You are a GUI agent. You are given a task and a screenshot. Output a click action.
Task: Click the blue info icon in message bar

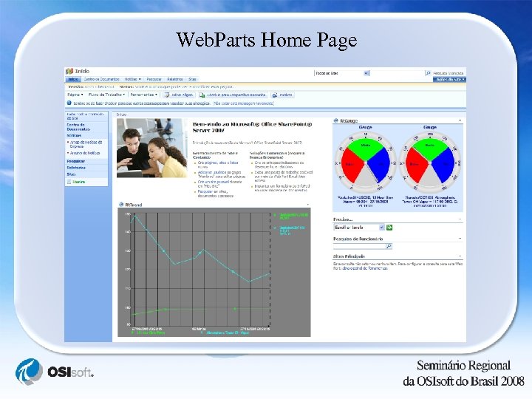click(69, 103)
